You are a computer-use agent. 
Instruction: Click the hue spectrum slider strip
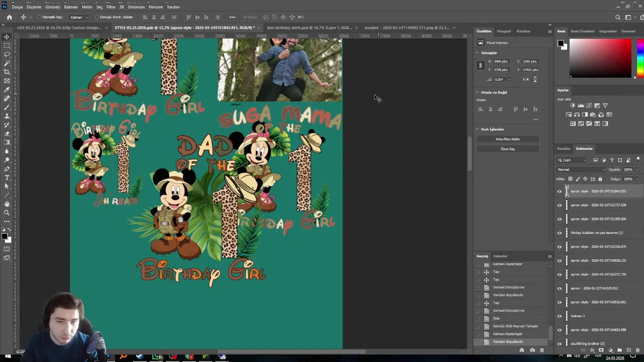tap(639, 58)
